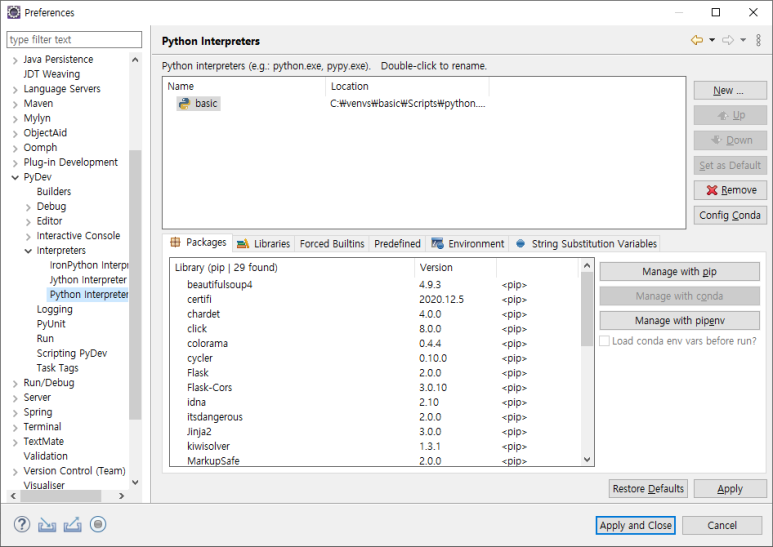This screenshot has width=773, height=547.
Task: Select the basic interpreter Python icon
Action: [184, 103]
